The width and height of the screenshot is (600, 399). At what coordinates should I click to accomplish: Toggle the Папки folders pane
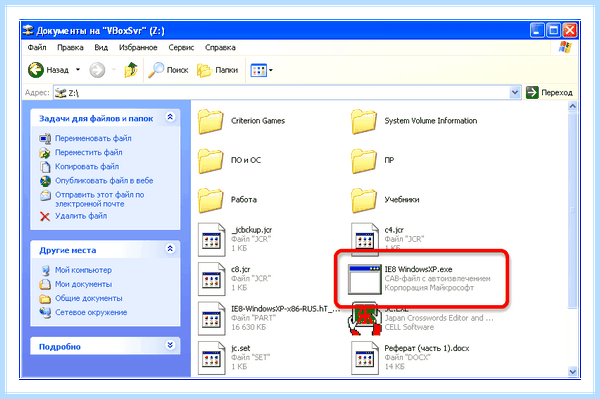click(x=217, y=70)
